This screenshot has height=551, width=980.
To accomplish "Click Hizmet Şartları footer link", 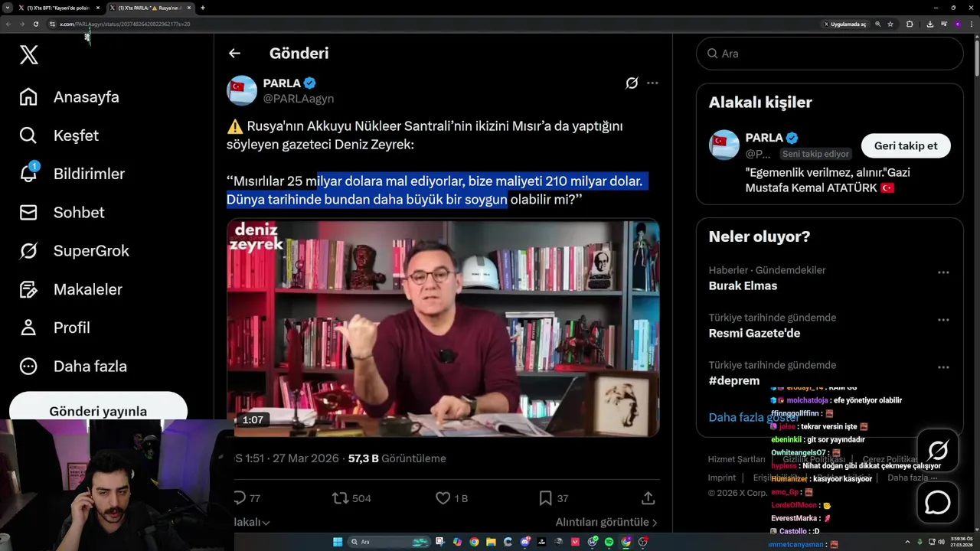I will point(737,459).
